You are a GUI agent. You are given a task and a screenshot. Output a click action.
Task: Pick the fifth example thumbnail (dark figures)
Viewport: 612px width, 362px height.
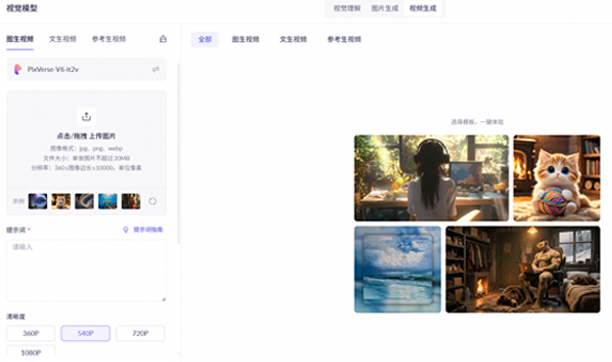(131, 201)
